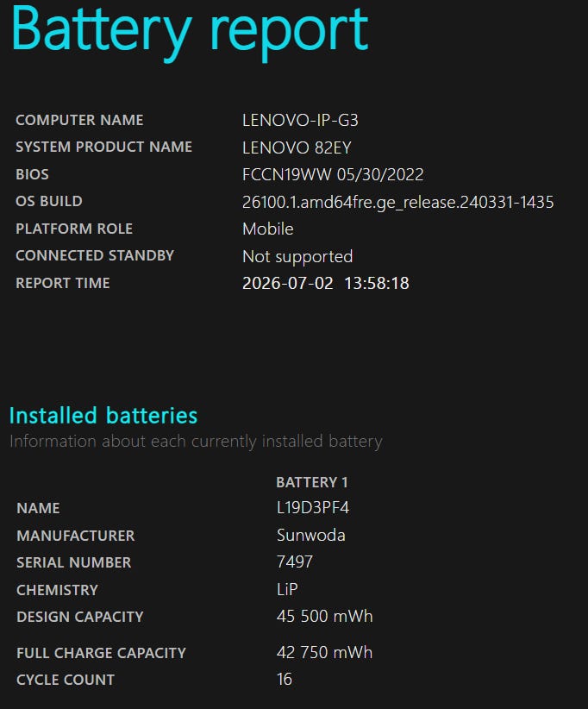Click the BATTERY 1 column header

312,482
